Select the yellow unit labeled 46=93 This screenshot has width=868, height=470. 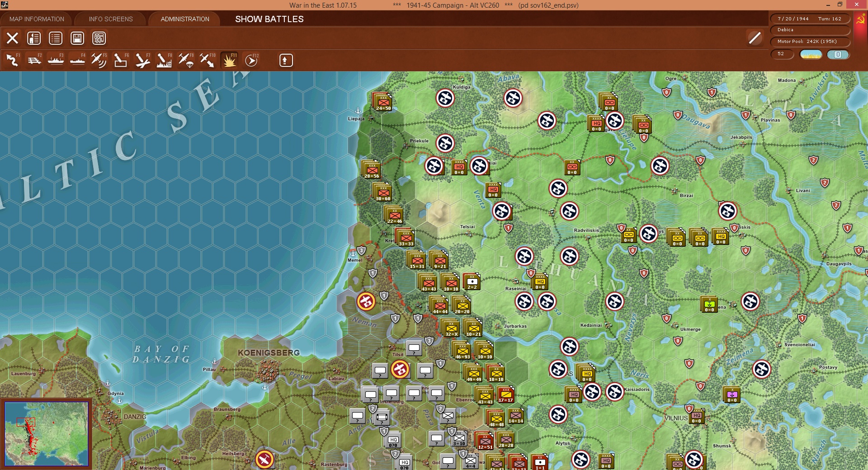pyautogui.click(x=462, y=350)
